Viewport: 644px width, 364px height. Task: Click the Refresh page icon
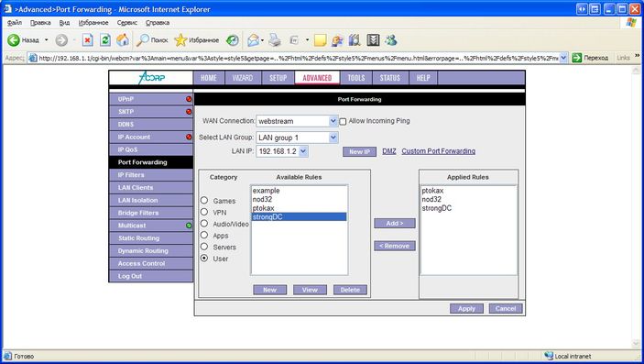pos(105,40)
